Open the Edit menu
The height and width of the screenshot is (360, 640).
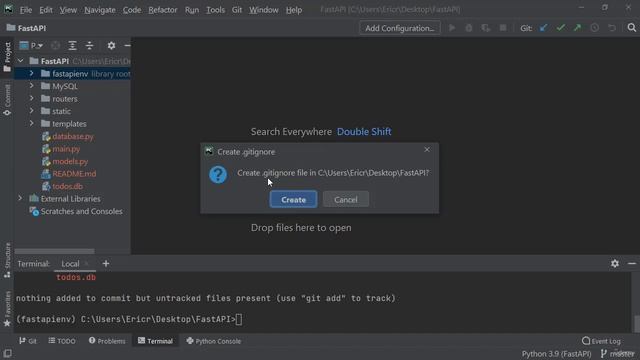pyautogui.click(x=46, y=10)
